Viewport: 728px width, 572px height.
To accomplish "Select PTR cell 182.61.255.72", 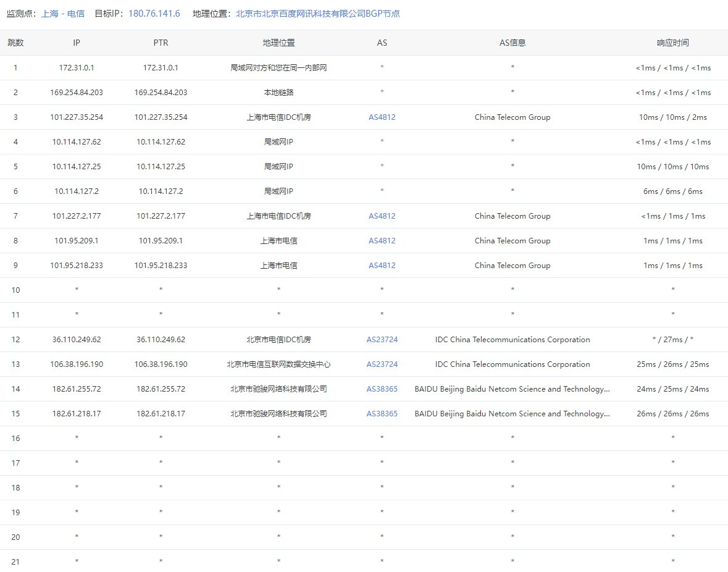I will coord(161,389).
